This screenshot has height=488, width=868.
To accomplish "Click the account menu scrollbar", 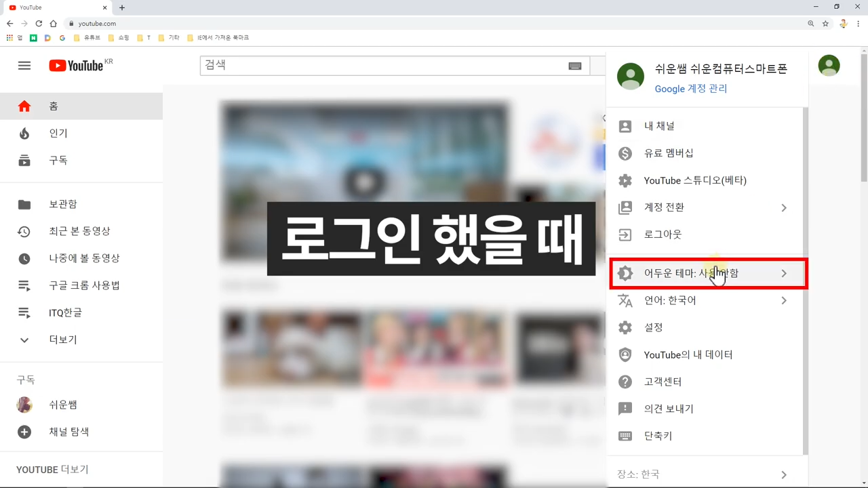I will pyautogui.click(x=806, y=281).
